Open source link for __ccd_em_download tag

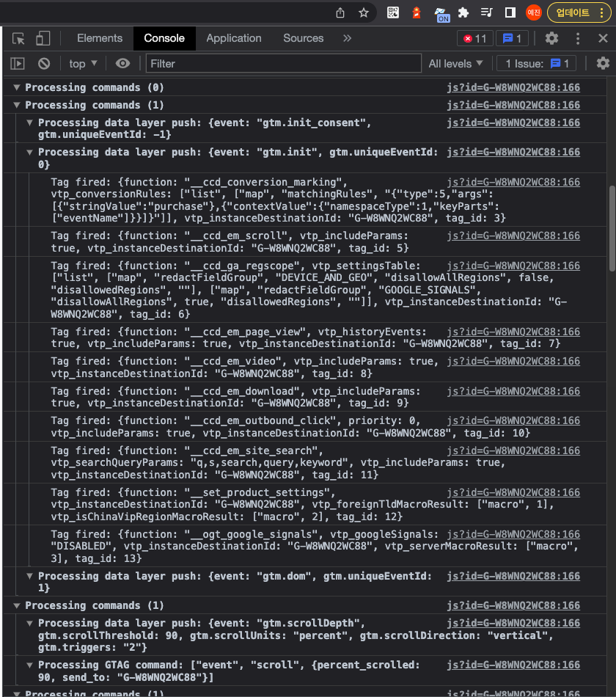click(x=513, y=391)
